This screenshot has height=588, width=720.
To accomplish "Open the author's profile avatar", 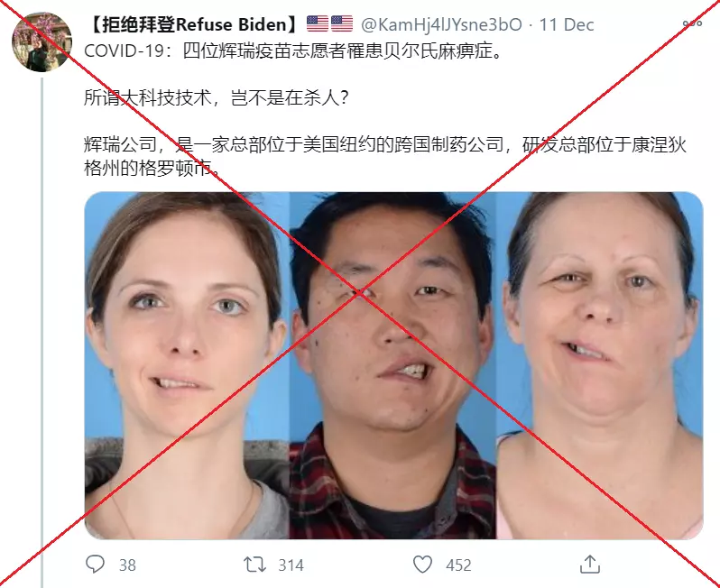I will [x=42, y=41].
